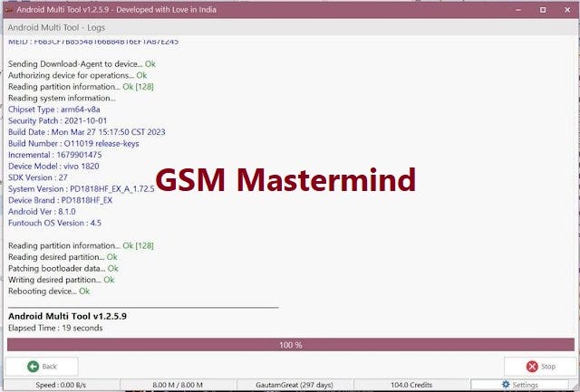
Task: Click the app icon in title bar
Action: click(9, 9)
